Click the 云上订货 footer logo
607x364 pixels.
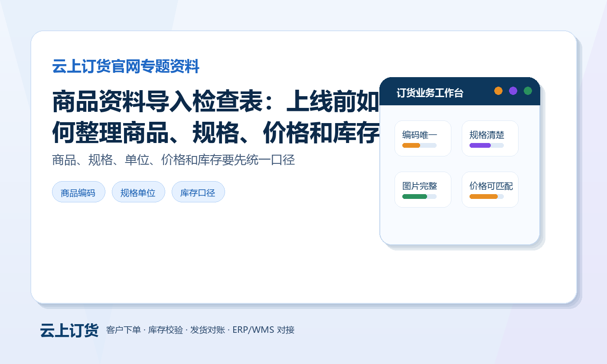(69, 330)
